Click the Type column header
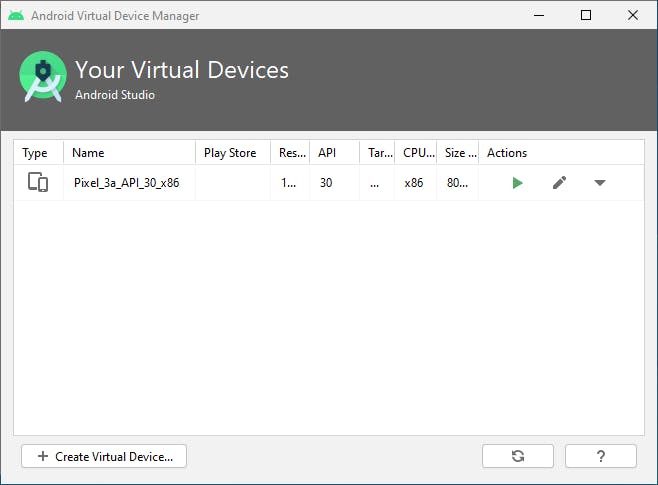The height and width of the screenshot is (485, 658). [x=37, y=153]
